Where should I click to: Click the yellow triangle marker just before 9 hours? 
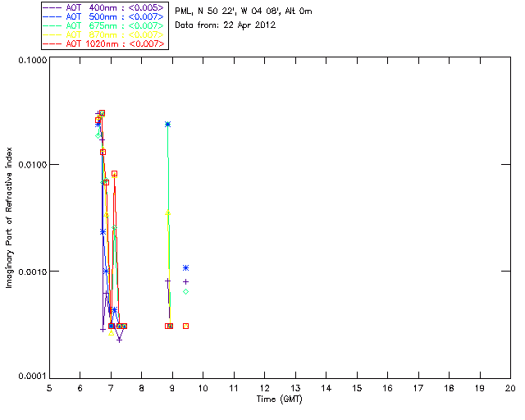(167, 212)
